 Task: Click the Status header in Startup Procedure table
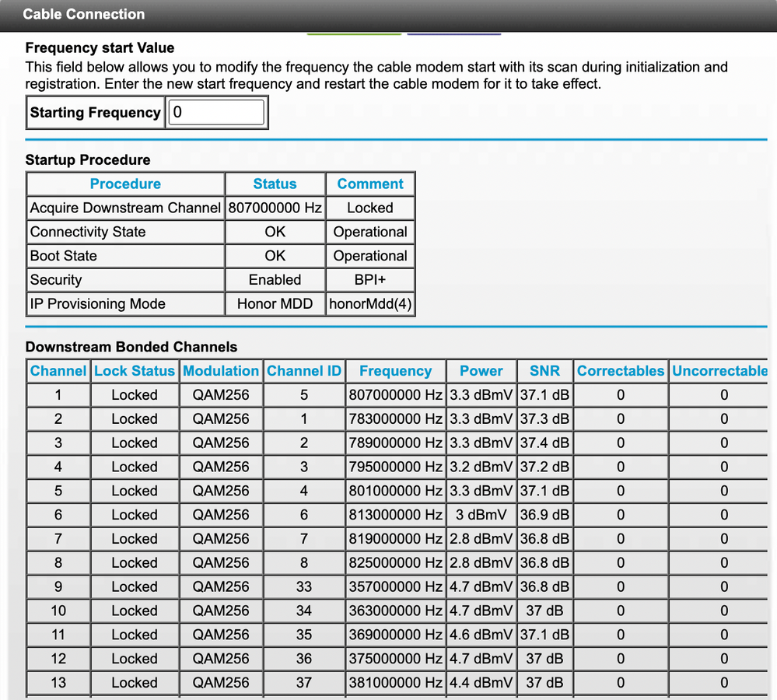point(275,184)
